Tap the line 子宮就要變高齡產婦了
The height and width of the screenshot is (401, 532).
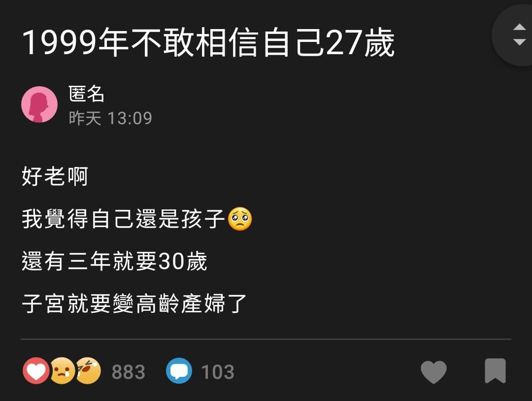[x=134, y=303]
